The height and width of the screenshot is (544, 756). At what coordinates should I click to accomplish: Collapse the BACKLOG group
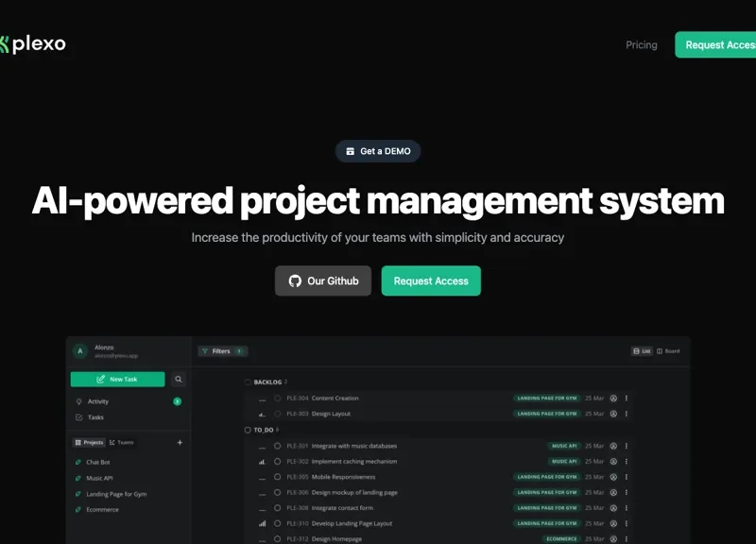[x=249, y=382]
